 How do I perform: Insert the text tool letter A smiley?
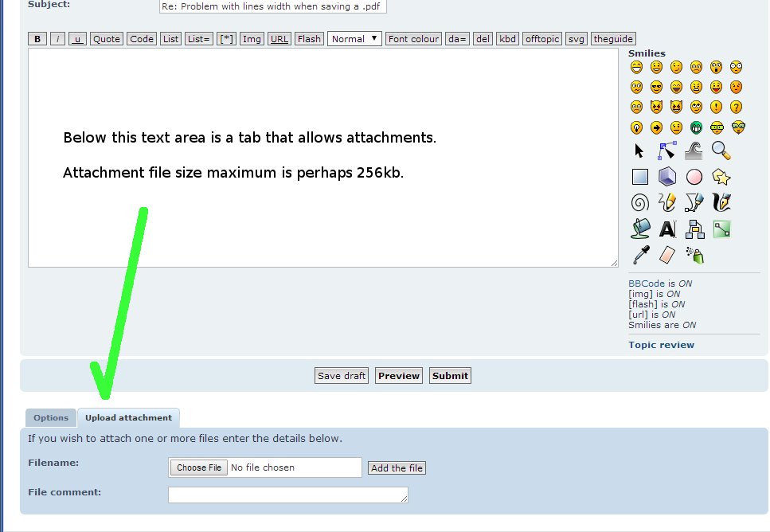click(x=667, y=229)
